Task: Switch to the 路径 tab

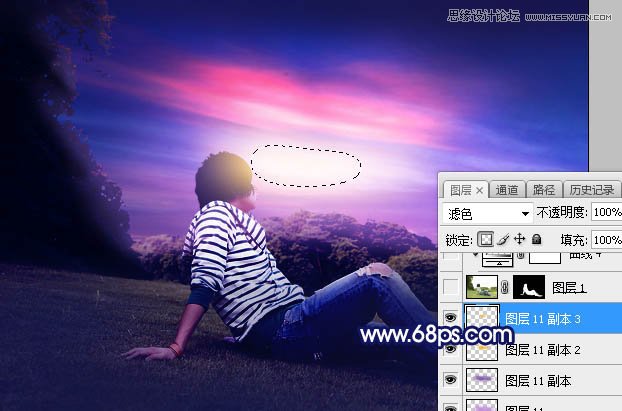Action: click(544, 190)
